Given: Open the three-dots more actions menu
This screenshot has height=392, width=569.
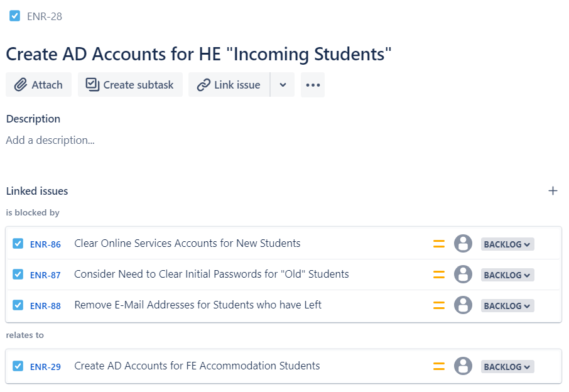Looking at the screenshot, I should coord(313,85).
